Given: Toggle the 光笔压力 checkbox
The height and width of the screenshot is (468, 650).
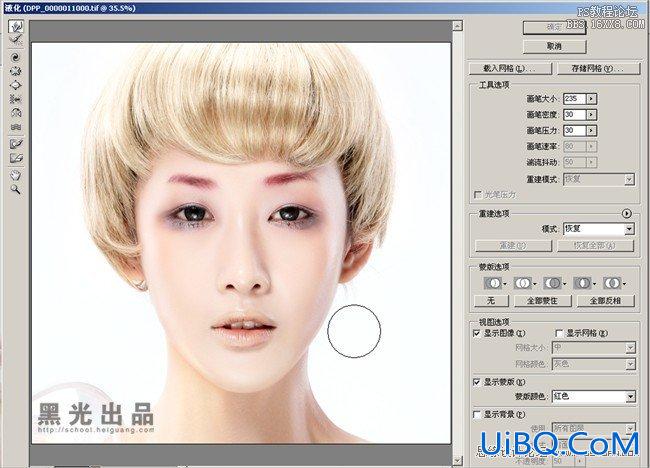Looking at the screenshot, I should tap(478, 194).
